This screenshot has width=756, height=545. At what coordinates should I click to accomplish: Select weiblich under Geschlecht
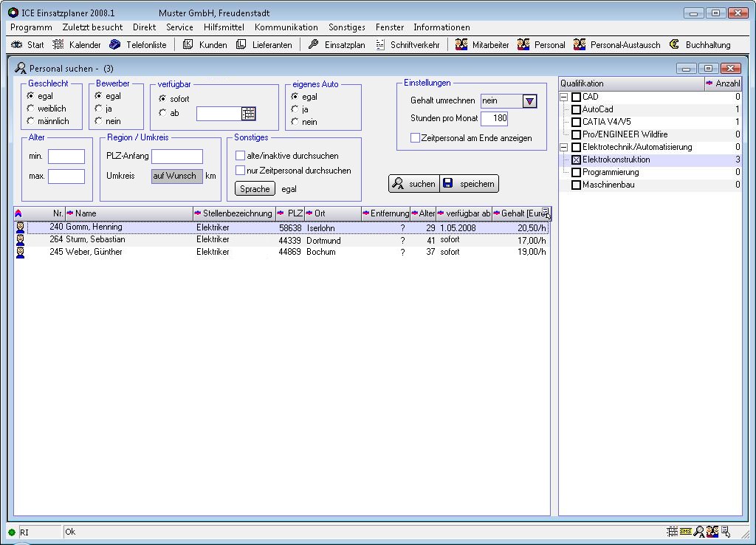click(31, 109)
